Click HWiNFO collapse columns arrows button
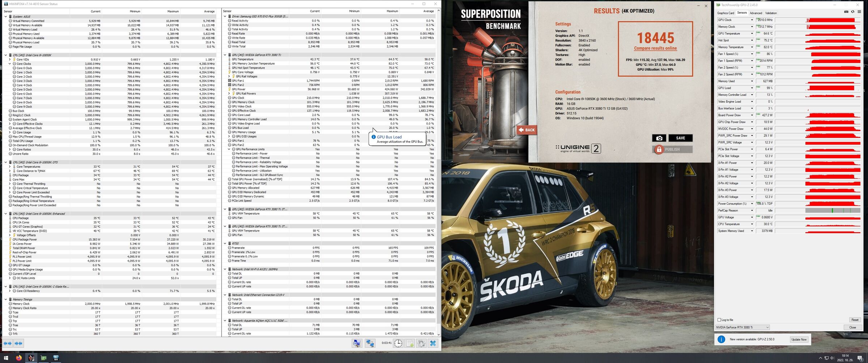This screenshot has width=868, height=363. [x=18, y=343]
